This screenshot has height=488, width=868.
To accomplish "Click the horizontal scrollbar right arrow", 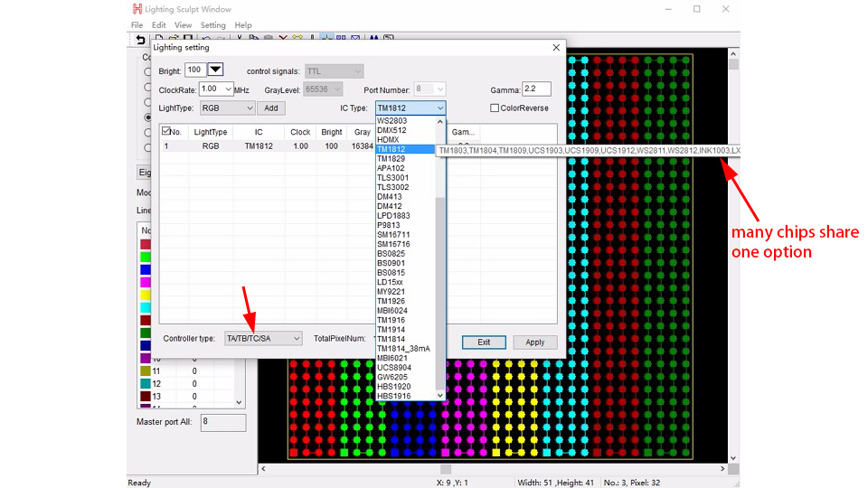I will pyautogui.click(x=722, y=469).
